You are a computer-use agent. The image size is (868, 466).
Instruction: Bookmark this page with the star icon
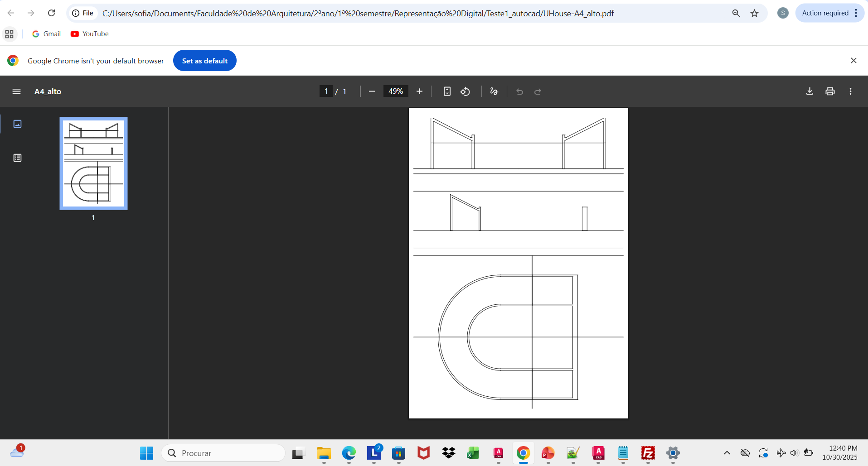coord(754,13)
